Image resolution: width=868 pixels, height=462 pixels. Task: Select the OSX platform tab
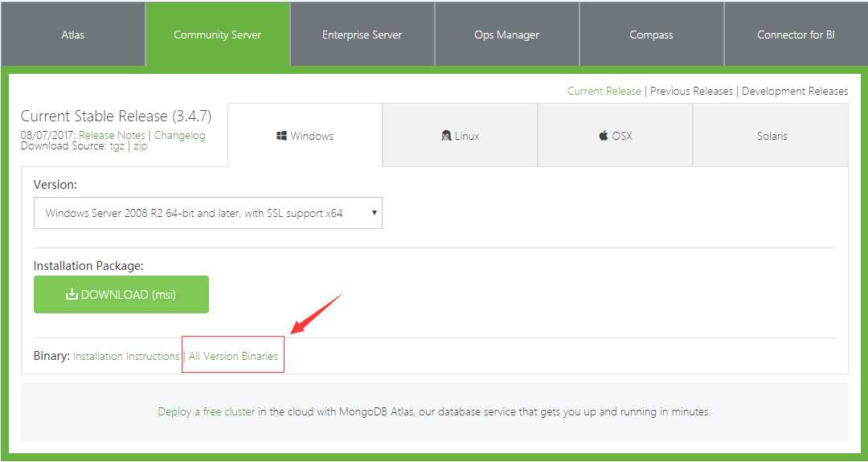(615, 135)
